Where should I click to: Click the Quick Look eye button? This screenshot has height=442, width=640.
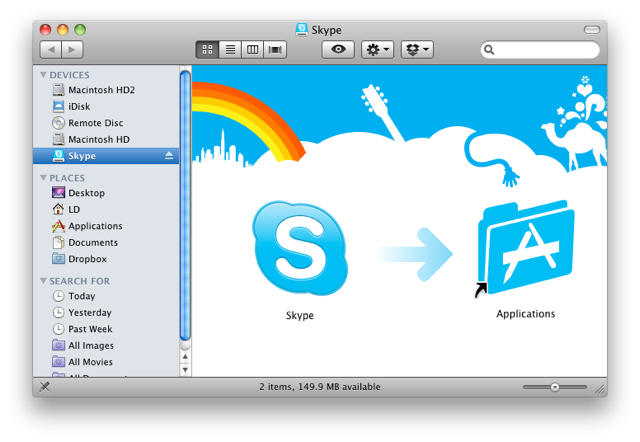click(x=337, y=49)
